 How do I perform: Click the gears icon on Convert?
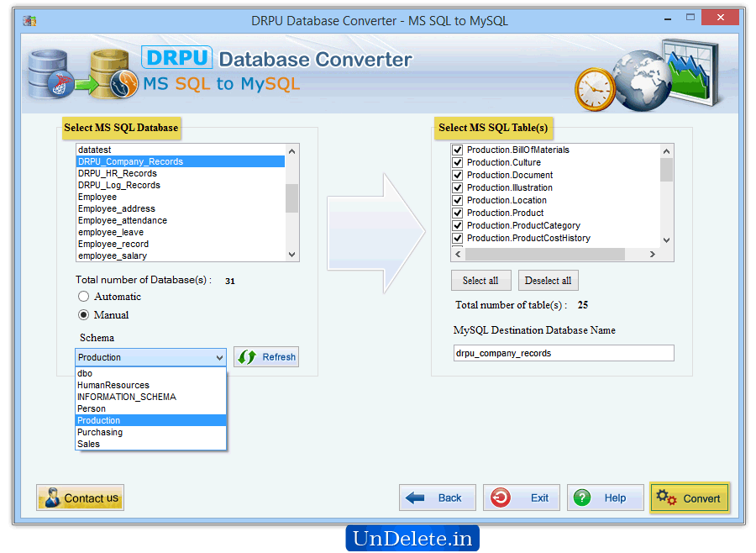[x=666, y=498]
